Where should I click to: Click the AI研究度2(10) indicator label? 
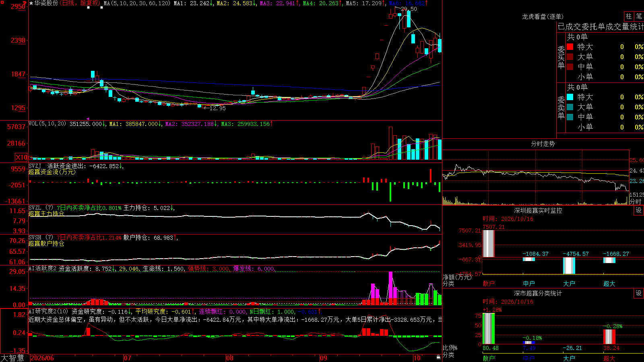[x=49, y=311]
